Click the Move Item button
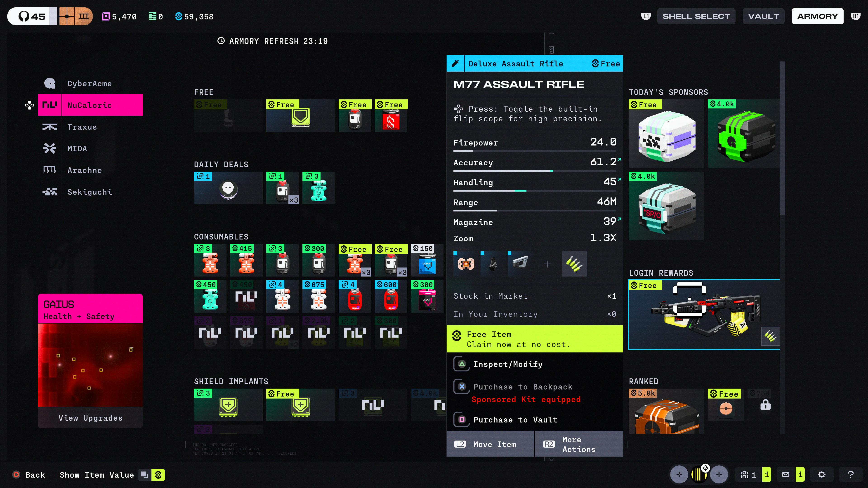868x488 pixels. point(490,444)
